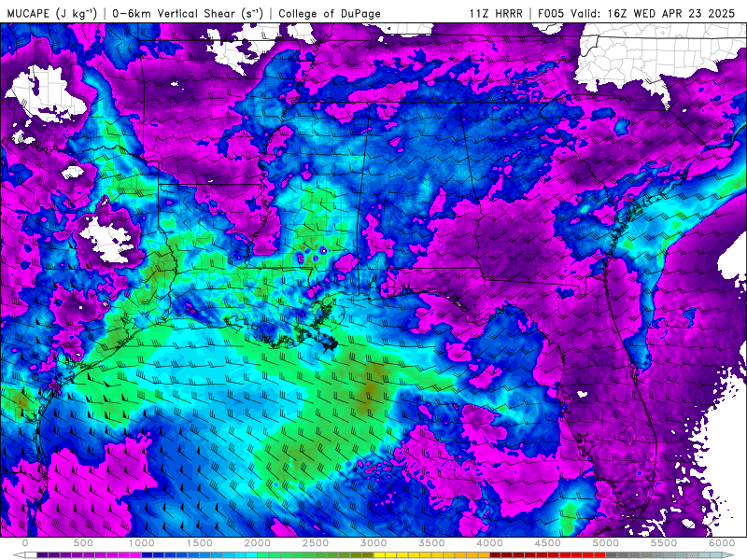This screenshot has width=747, height=560.
Task: Click the 1500 value on the color scale
Action: pyautogui.click(x=199, y=543)
